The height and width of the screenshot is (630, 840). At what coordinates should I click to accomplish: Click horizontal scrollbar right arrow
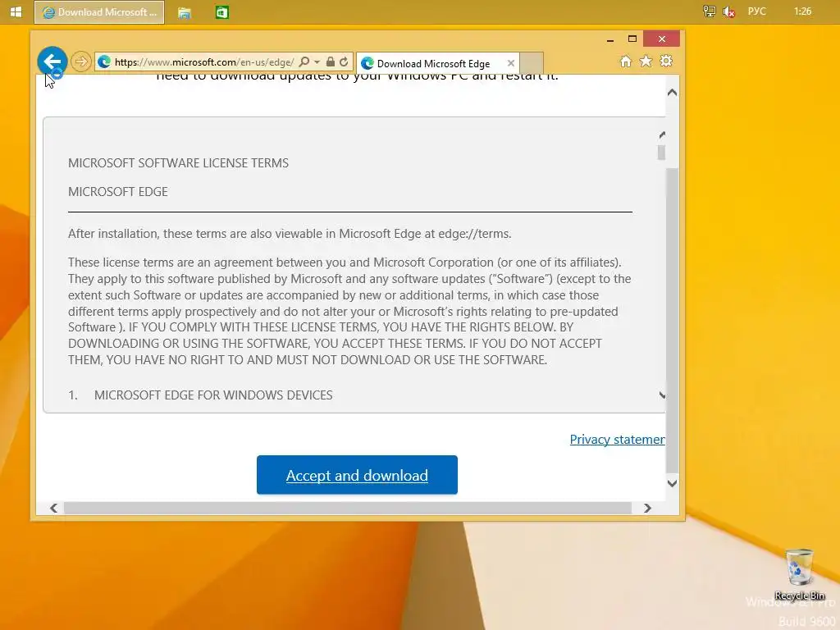[x=647, y=508]
